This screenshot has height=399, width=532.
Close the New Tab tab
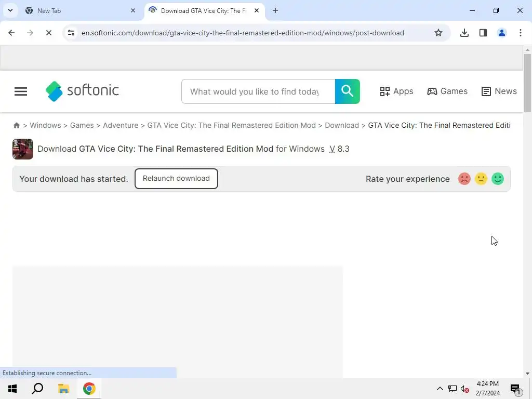133,10
